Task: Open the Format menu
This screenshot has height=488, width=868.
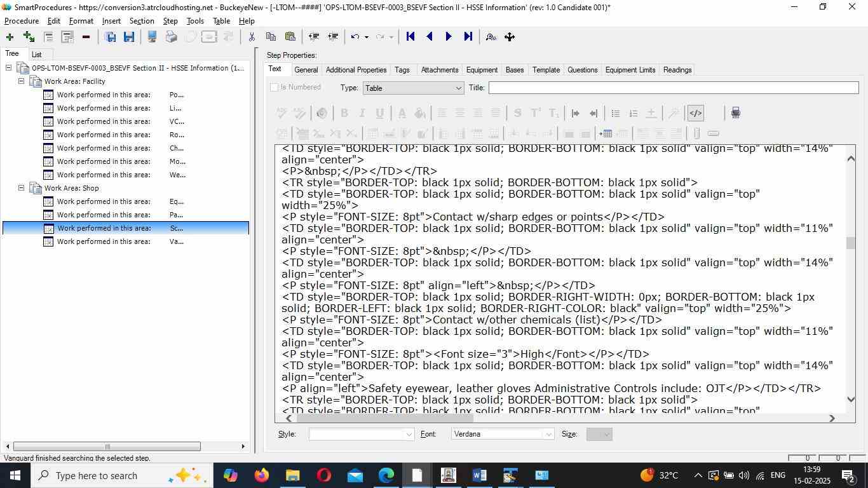Action: [81, 21]
